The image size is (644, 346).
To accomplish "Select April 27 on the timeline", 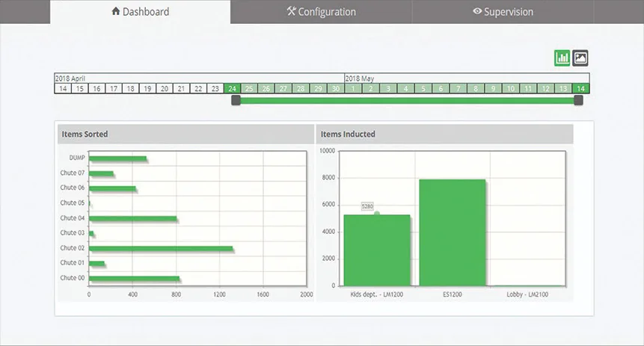I will pyautogui.click(x=283, y=88).
